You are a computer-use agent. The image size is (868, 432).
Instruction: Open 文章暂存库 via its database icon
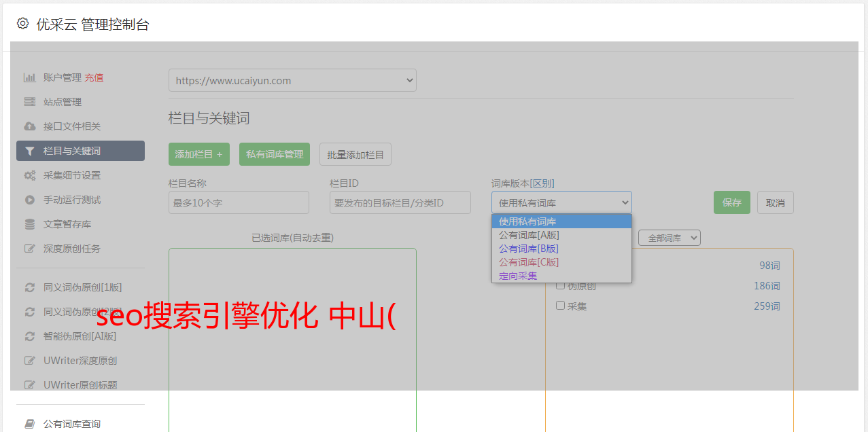click(29, 224)
